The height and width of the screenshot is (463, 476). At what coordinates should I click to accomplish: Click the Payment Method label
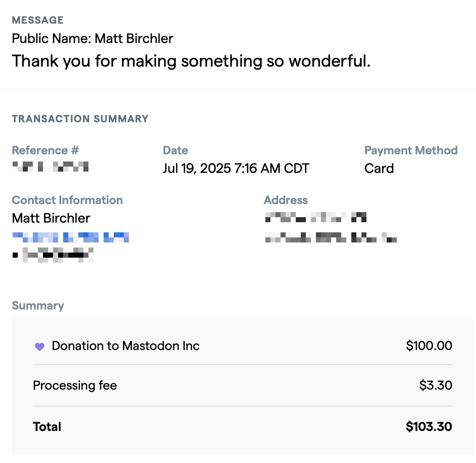(411, 151)
